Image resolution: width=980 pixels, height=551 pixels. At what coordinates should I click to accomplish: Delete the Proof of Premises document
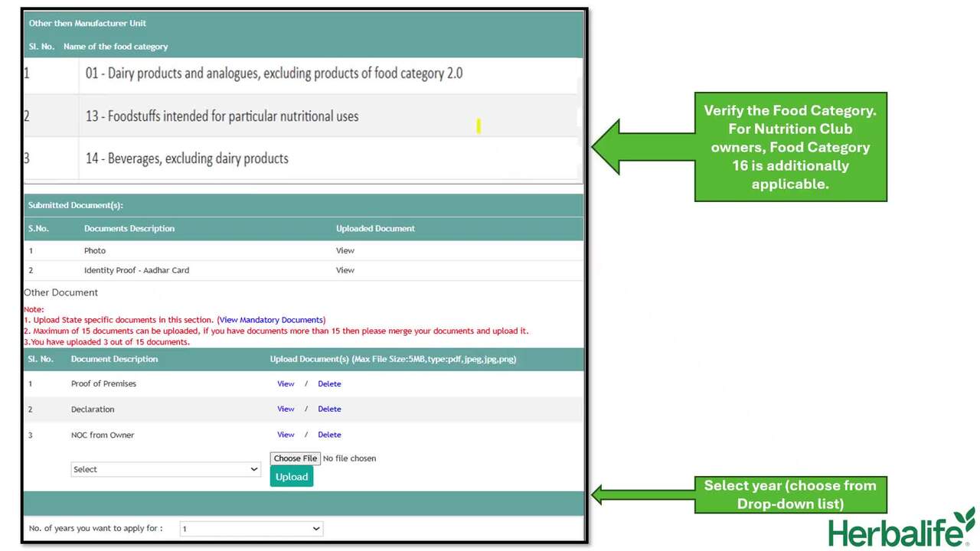coord(329,383)
